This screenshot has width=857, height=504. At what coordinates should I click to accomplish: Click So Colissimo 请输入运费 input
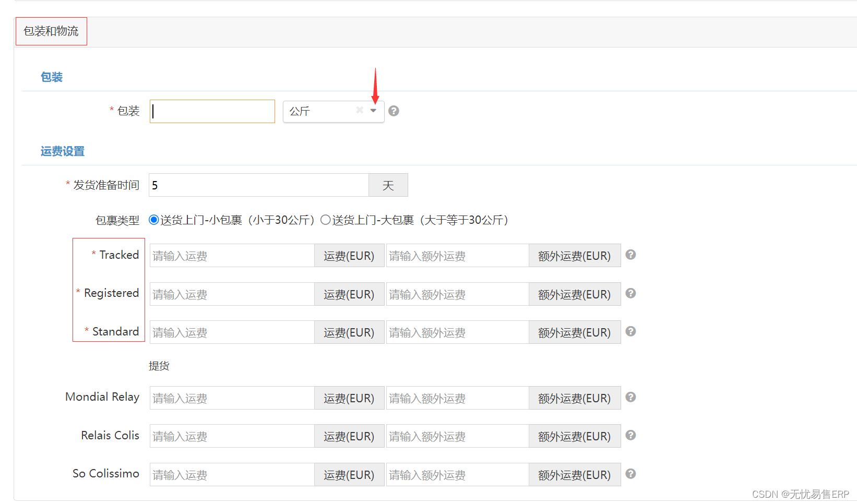tap(232, 475)
